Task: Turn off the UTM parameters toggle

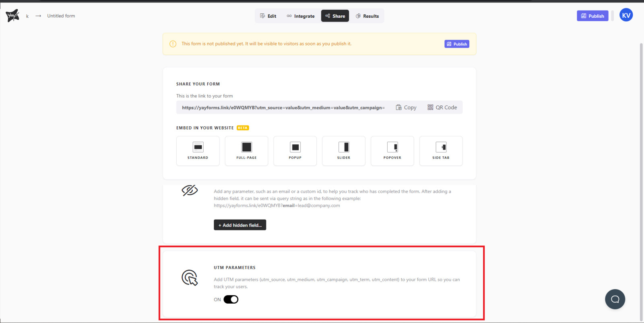Action: (231, 300)
